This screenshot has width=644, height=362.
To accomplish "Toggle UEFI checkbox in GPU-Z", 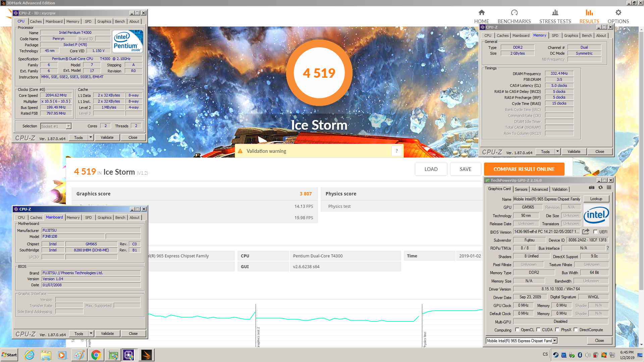I will [595, 232].
